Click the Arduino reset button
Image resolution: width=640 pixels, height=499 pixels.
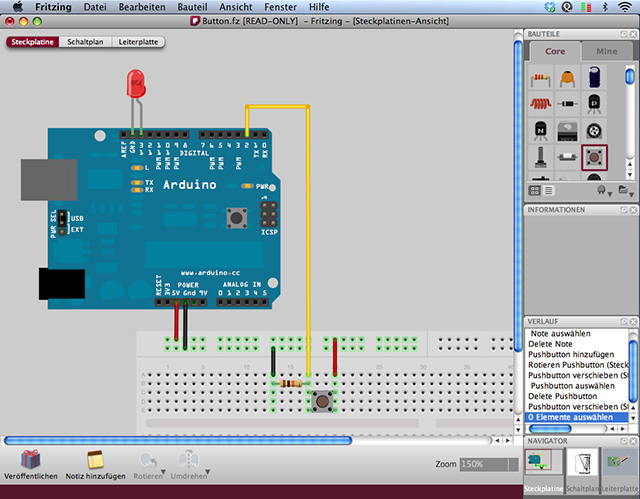point(237,217)
